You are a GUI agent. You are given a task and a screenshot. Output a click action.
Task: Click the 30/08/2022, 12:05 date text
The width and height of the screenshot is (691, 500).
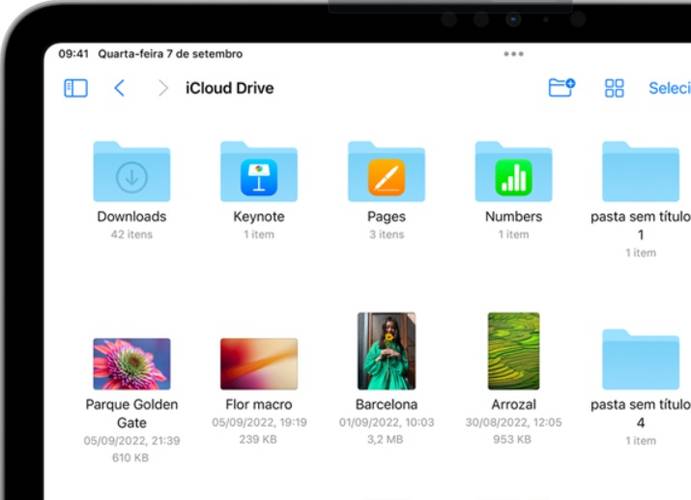click(514, 422)
